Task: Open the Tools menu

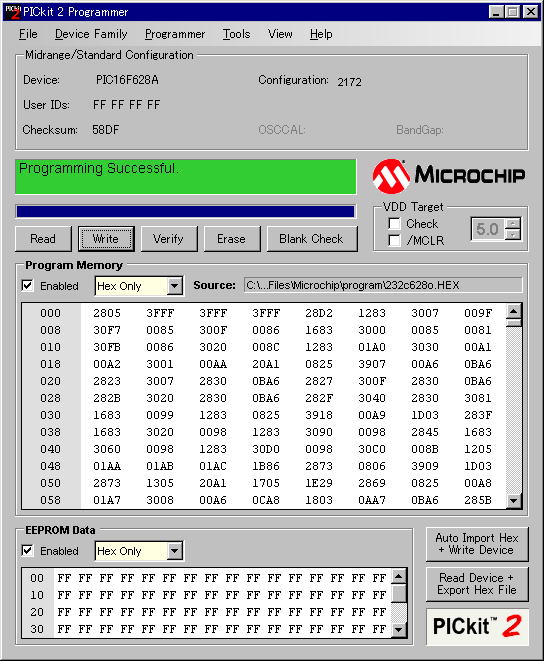Action: coord(237,34)
